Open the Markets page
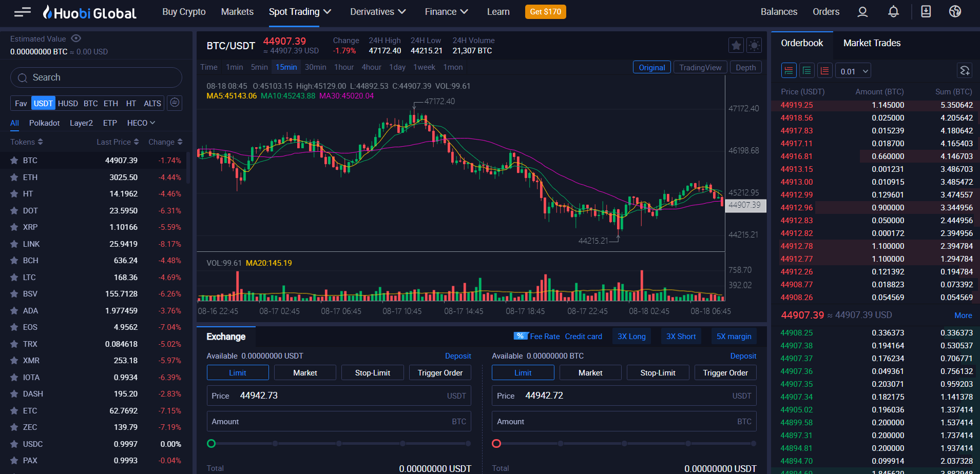 point(237,12)
